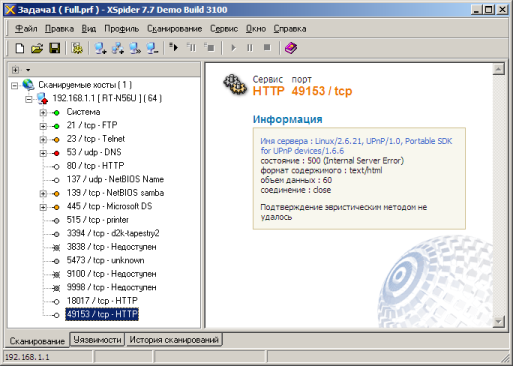Select the Система tree item
Viewport: 513px width, 366px height.
coord(83,112)
